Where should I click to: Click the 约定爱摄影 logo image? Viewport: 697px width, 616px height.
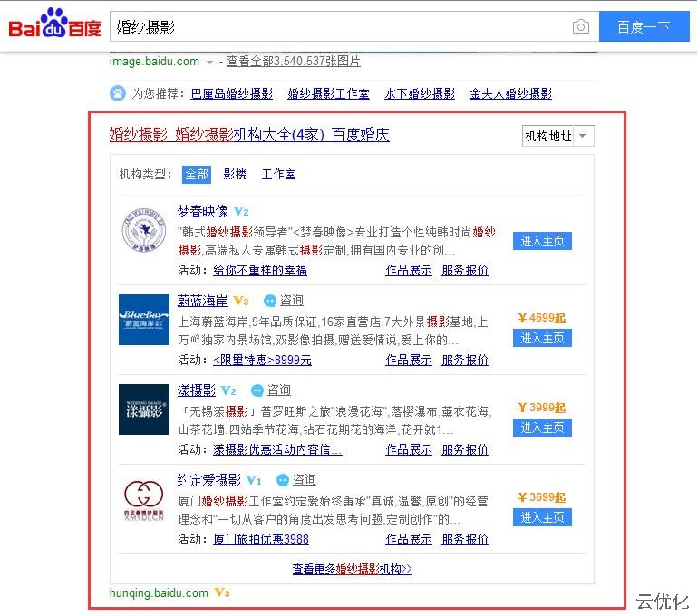pos(144,499)
